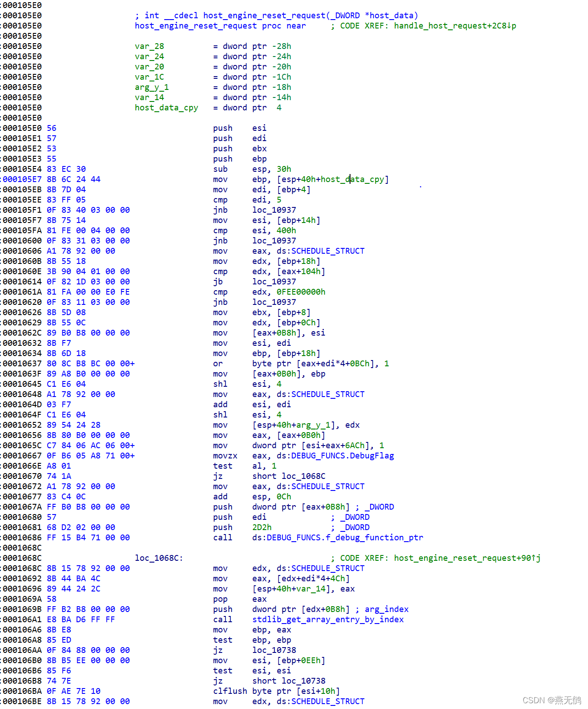Image resolution: width=588 pixels, height=709 pixels.
Task: Click 'cmp edx, [eax+104h]' instruction
Action: [269, 271]
